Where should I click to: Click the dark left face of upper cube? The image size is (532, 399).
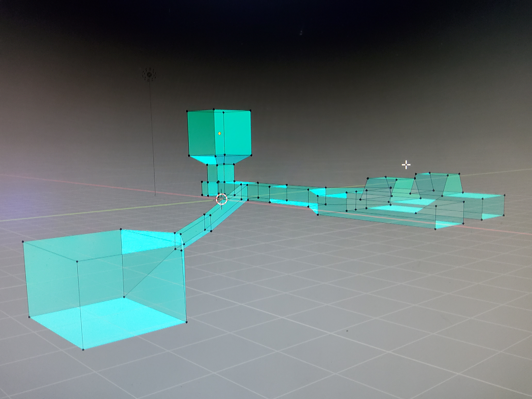coord(201,134)
